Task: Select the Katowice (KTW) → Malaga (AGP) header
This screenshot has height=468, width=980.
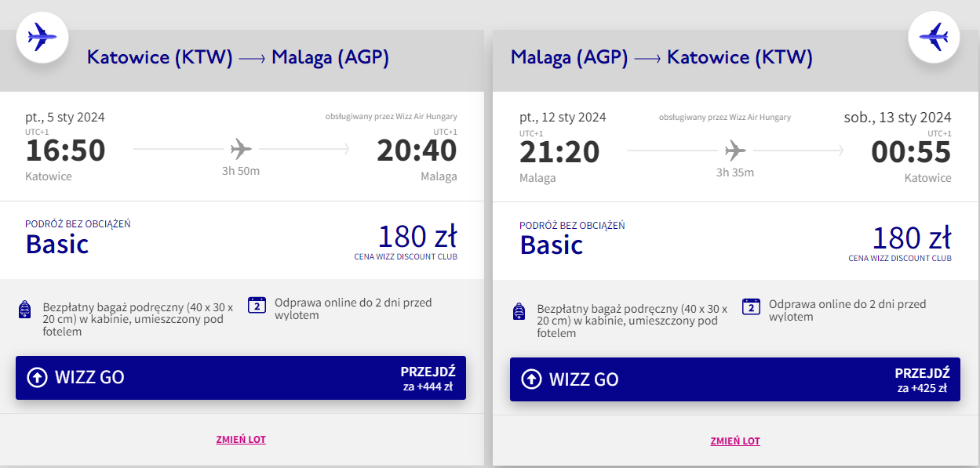Action: coord(238,57)
